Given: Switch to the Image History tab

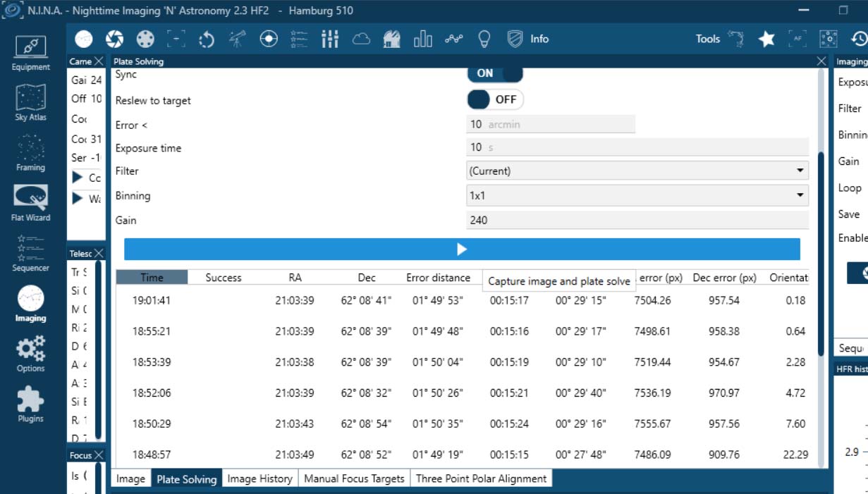Looking at the screenshot, I should (259, 479).
